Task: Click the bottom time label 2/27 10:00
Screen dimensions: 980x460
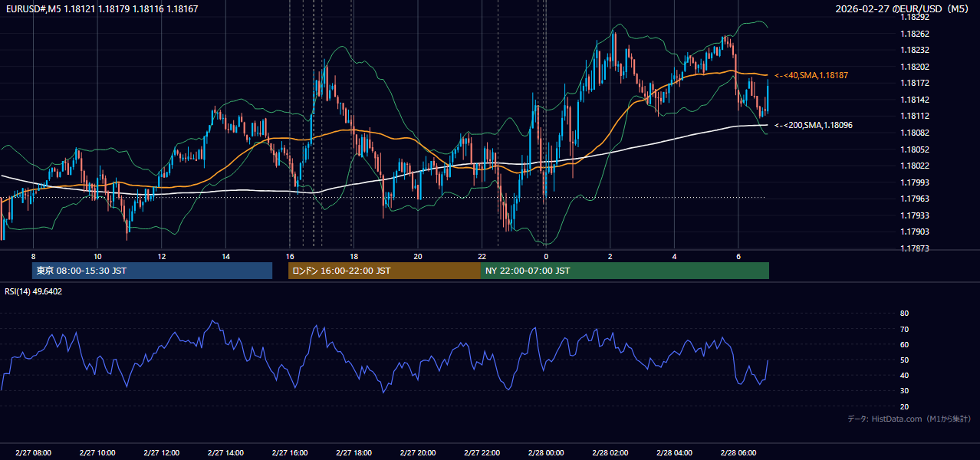Action: pos(97,453)
